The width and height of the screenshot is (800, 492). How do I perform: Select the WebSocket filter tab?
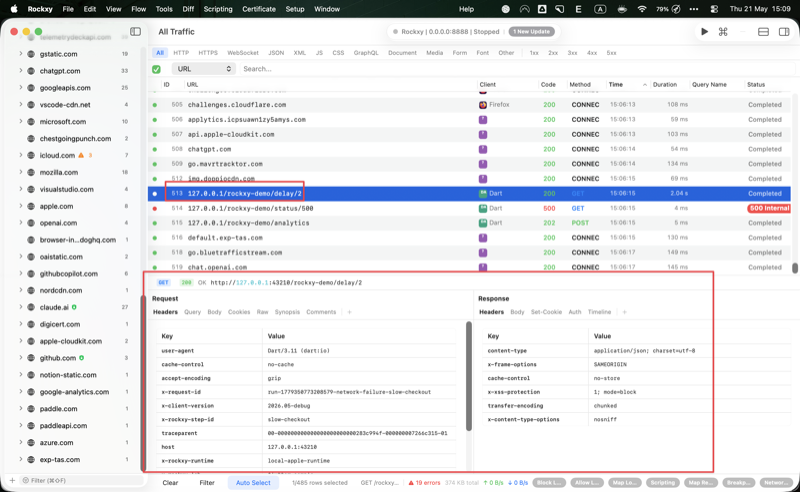point(243,53)
